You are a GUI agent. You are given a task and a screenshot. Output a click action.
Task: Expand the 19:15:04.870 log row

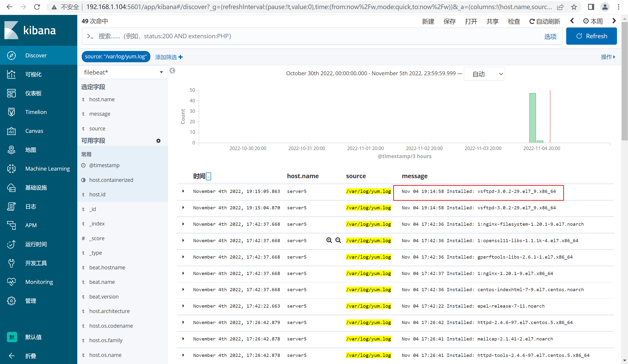click(183, 208)
